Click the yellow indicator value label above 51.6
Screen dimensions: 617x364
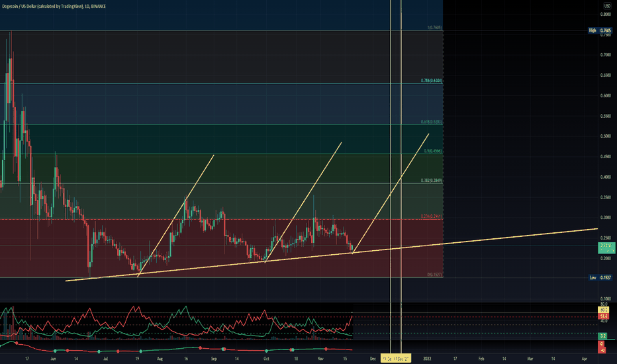(x=604, y=310)
